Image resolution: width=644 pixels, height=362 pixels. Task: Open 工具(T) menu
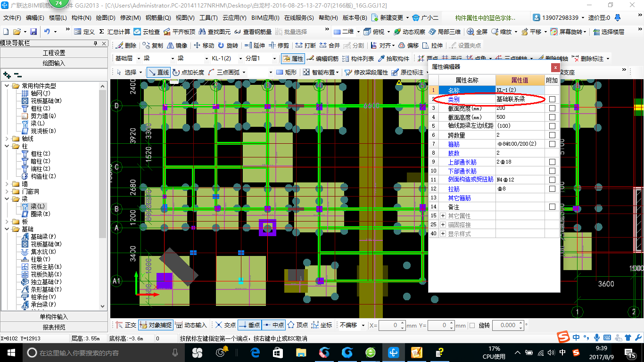click(208, 18)
